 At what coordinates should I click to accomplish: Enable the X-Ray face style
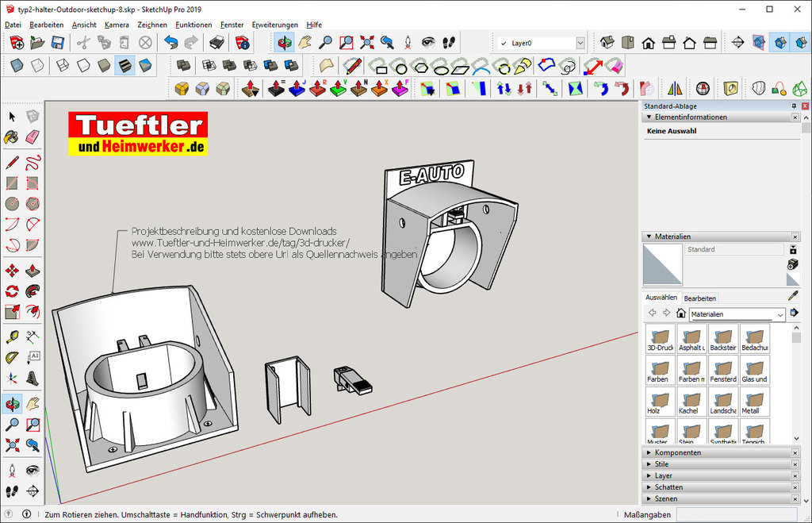(x=17, y=65)
